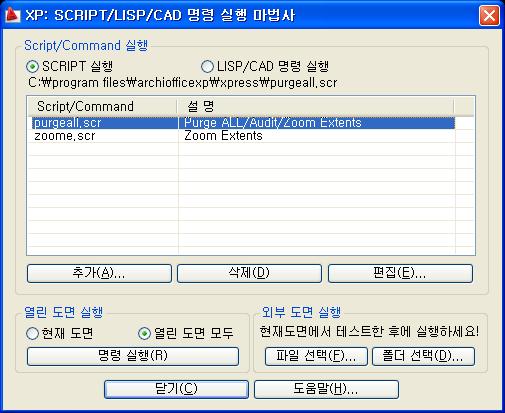Image resolution: width=505 pixels, height=413 pixels.
Task: Open help via 도움말(H)... button
Action: coord(326,389)
